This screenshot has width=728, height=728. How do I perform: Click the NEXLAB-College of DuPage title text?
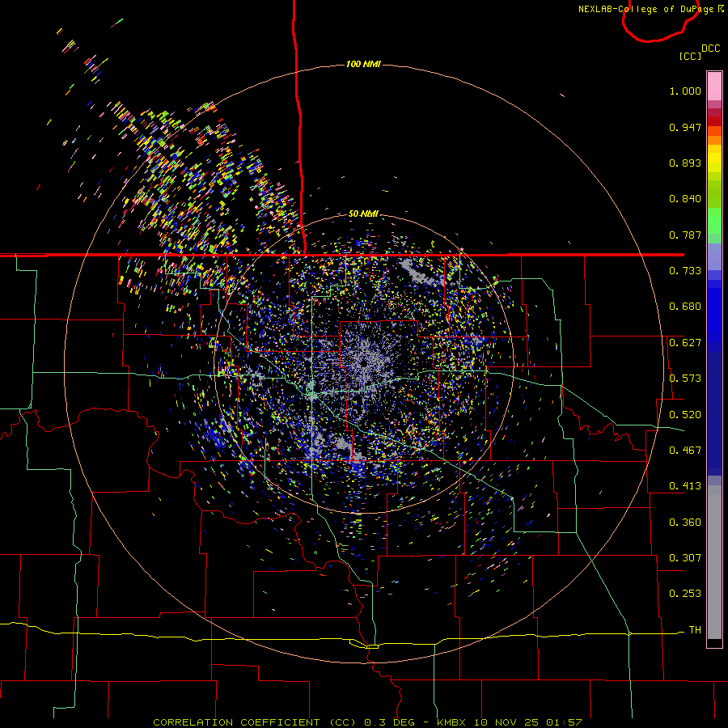tap(645, 9)
